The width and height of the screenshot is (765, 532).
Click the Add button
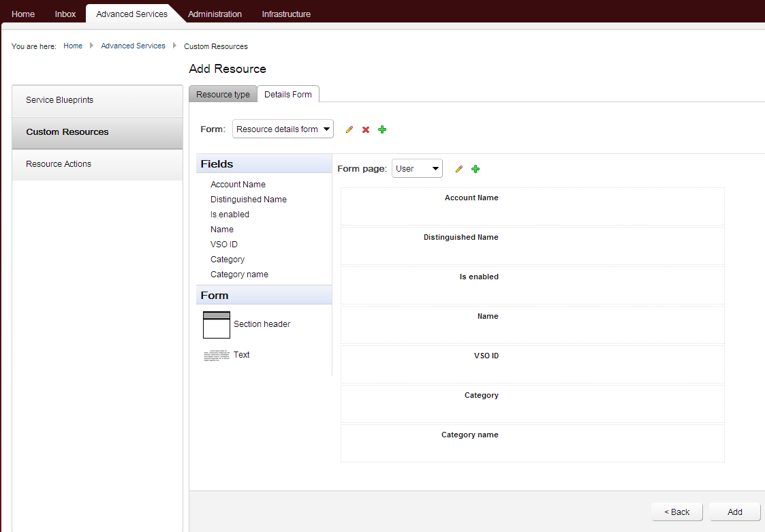(734, 512)
